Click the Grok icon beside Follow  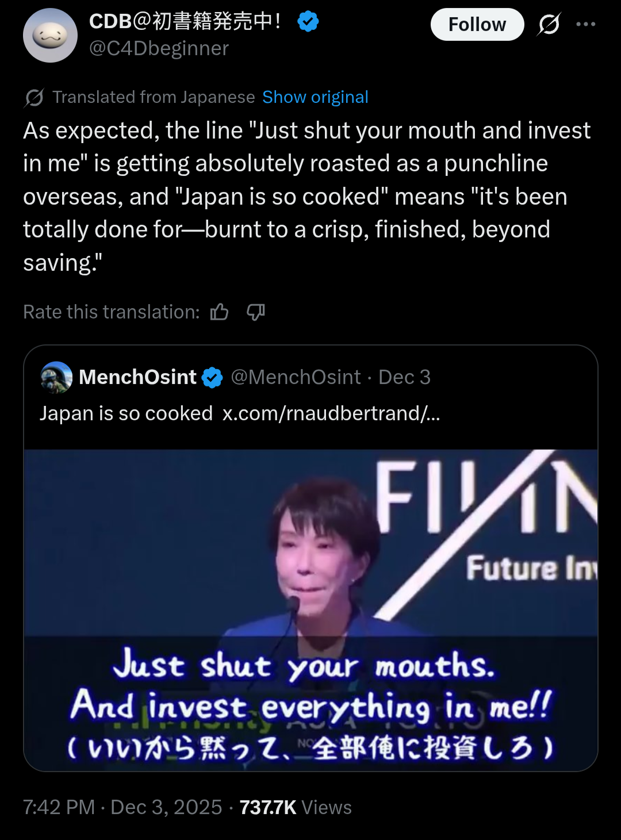549,24
